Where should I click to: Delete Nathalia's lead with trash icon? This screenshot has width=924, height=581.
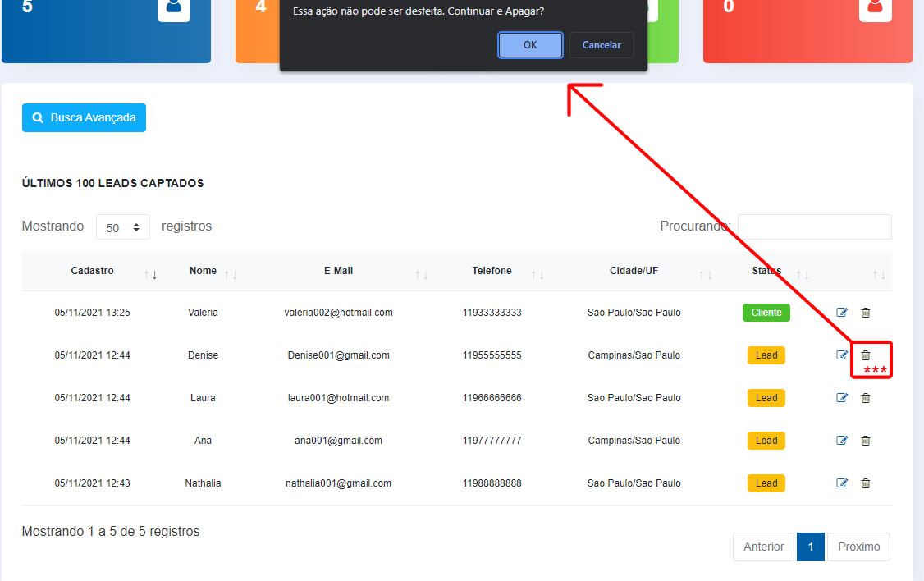[x=865, y=483]
